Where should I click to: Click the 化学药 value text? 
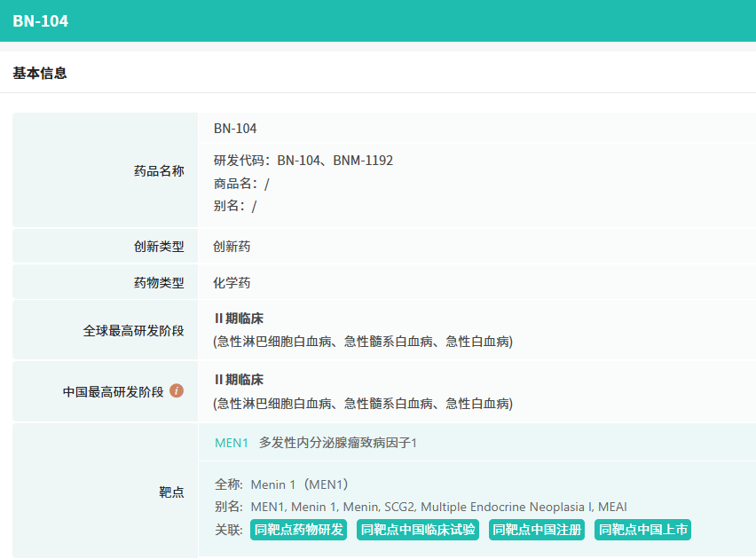pos(232,283)
